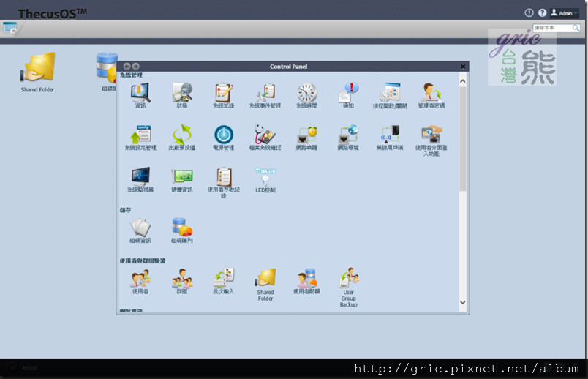Click the Control Panel scrollbar thumb

coord(463,139)
